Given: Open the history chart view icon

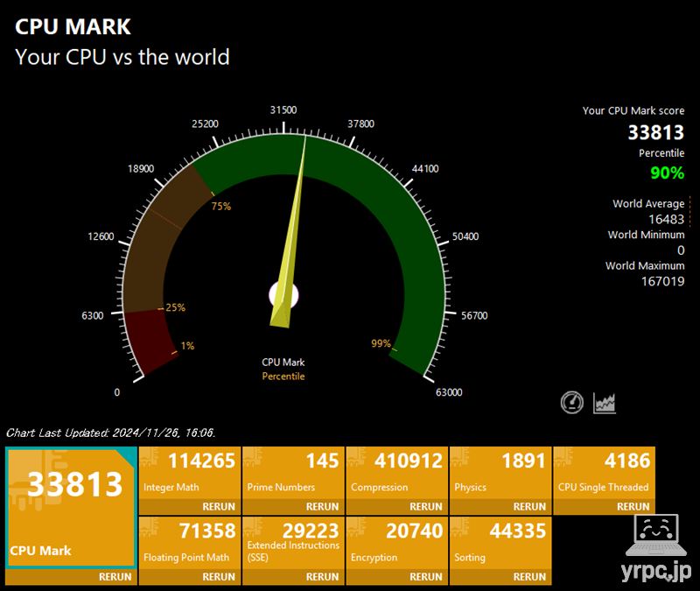Looking at the screenshot, I should [604, 403].
